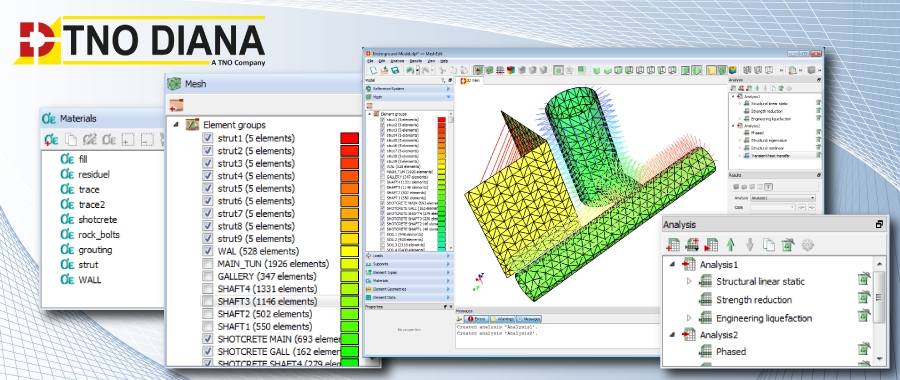Click the fill material icon
Viewport: 900px width, 380px height.
pos(68,159)
